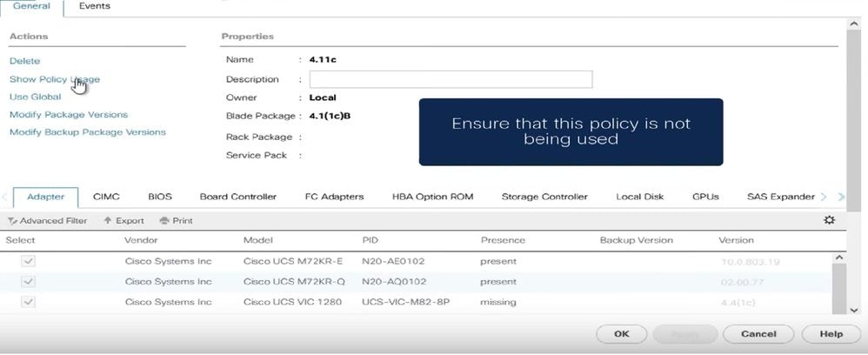Open the Board Controller tab
This screenshot has height=355, width=868.
tap(238, 197)
